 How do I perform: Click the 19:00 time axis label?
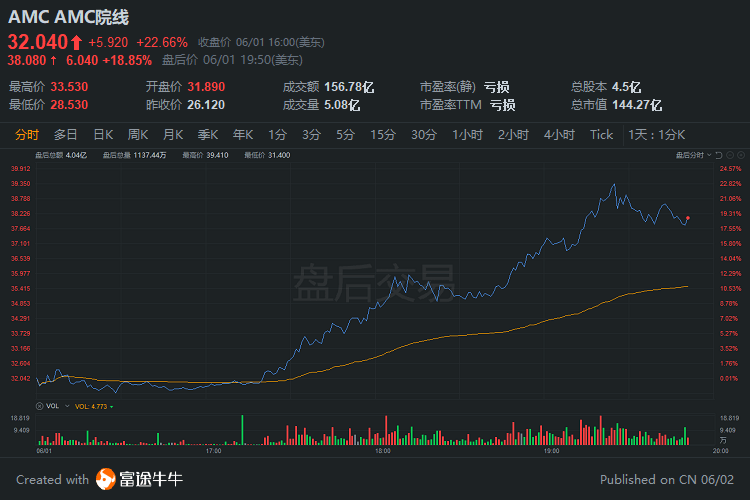551,451
